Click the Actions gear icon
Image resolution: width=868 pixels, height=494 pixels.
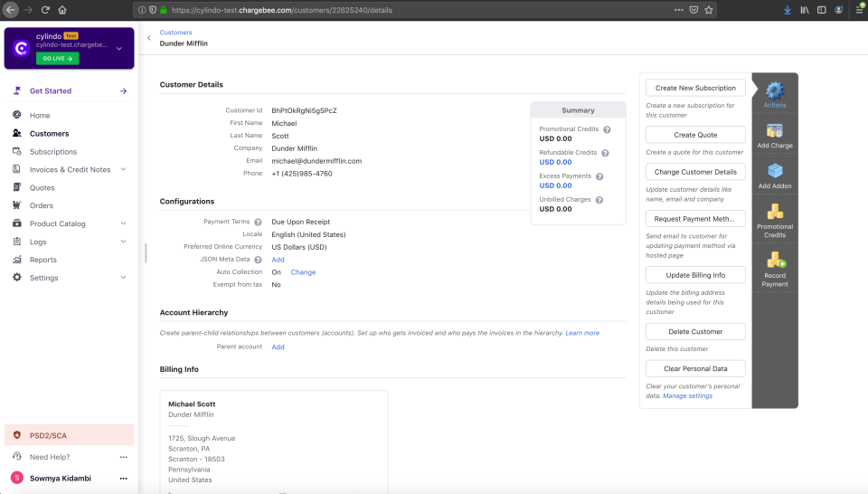pyautogui.click(x=775, y=90)
